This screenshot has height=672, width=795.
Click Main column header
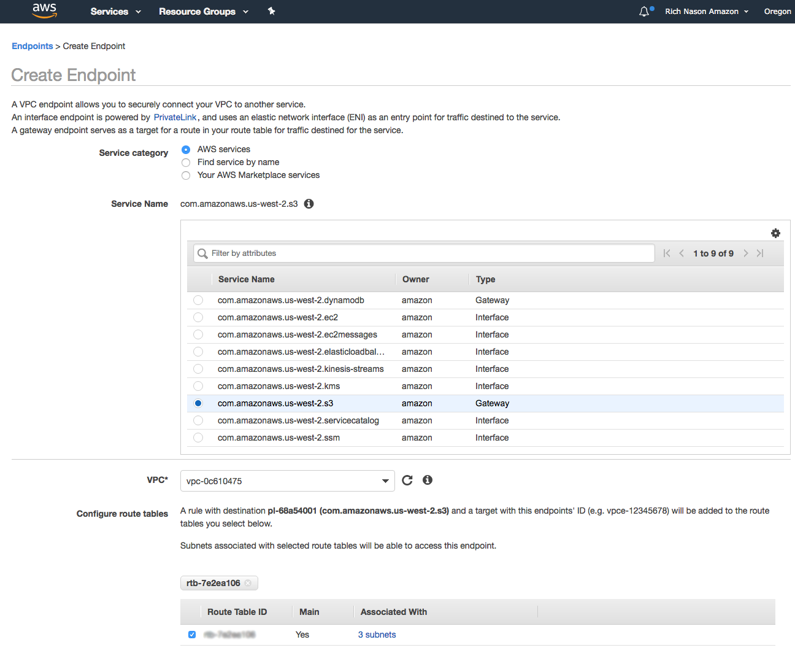309,612
